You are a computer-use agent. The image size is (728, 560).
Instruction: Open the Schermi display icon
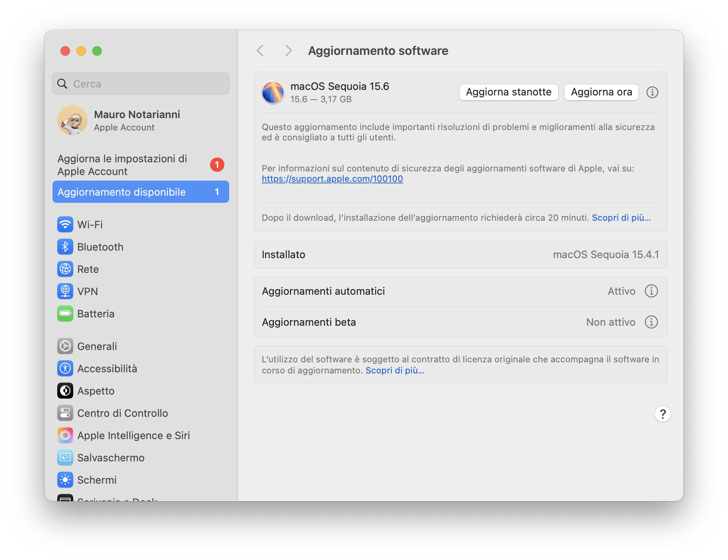[x=65, y=480]
